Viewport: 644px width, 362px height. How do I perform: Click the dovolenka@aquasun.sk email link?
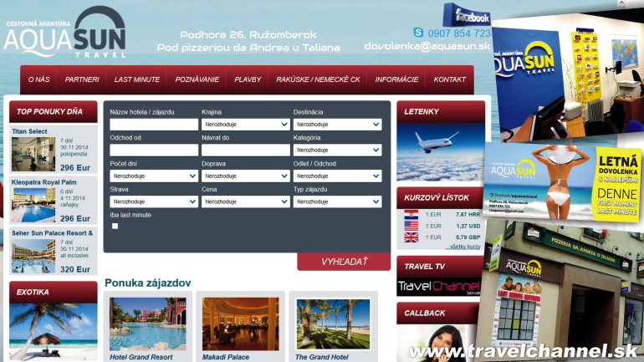click(427, 46)
